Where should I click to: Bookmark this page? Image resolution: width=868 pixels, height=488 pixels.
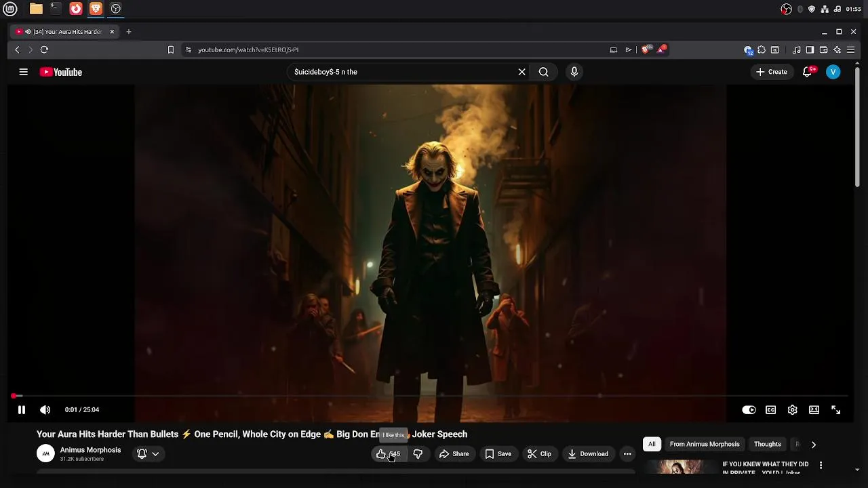click(171, 49)
